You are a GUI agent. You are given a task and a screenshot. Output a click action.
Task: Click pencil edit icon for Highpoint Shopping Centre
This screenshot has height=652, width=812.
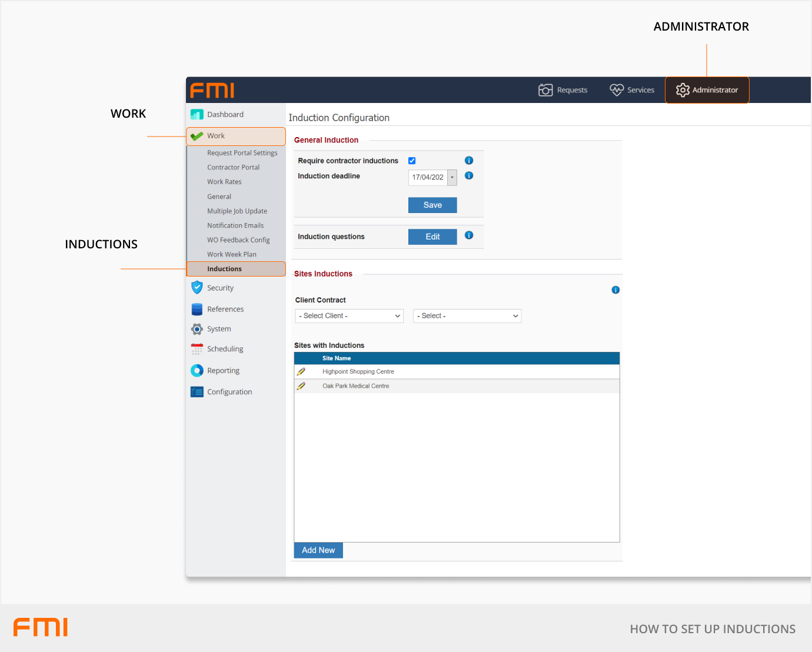point(301,372)
